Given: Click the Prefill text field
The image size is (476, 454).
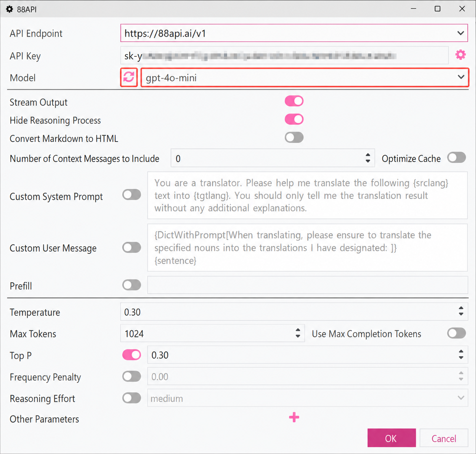Looking at the screenshot, I should pyautogui.click(x=307, y=285).
